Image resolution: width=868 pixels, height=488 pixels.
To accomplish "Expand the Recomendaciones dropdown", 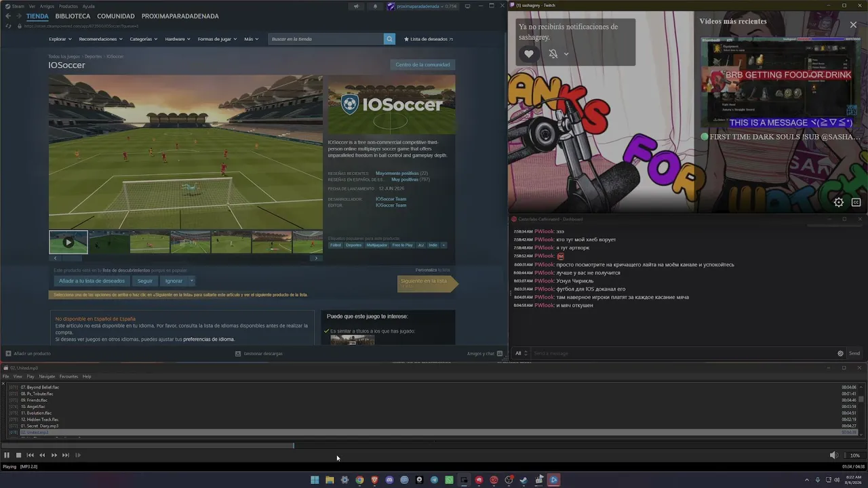I will 100,39.
